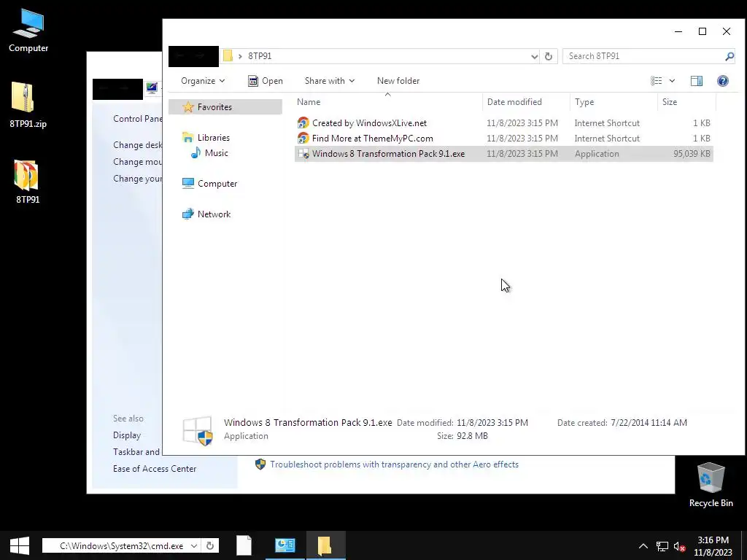
Task: Open Explorer help icon
Action: coord(723,81)
